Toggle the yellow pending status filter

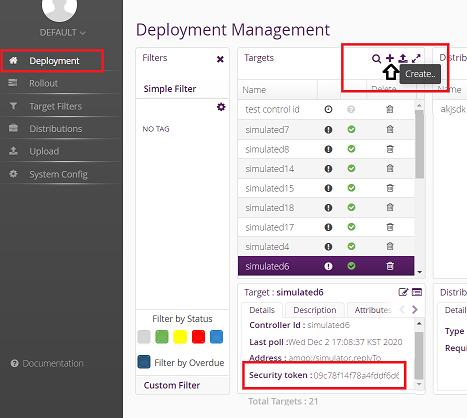coord(180,337)
